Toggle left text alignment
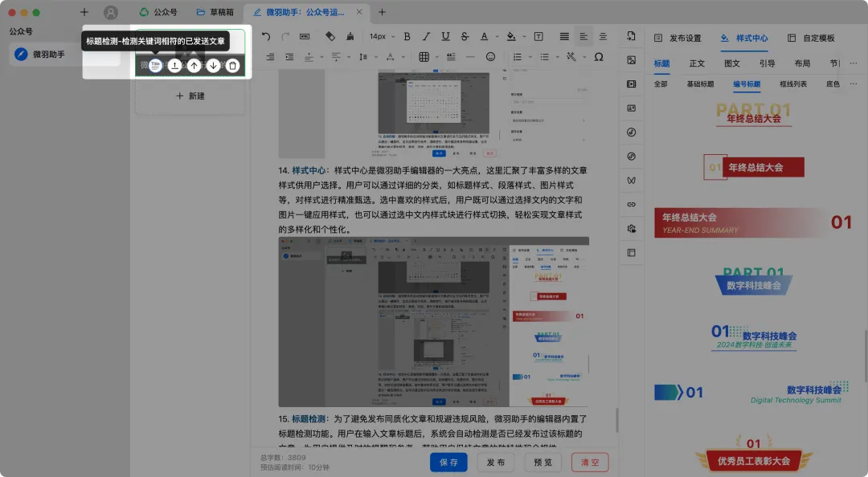The image size is (868, 477). pyautogui.click(x=583, y=36)
